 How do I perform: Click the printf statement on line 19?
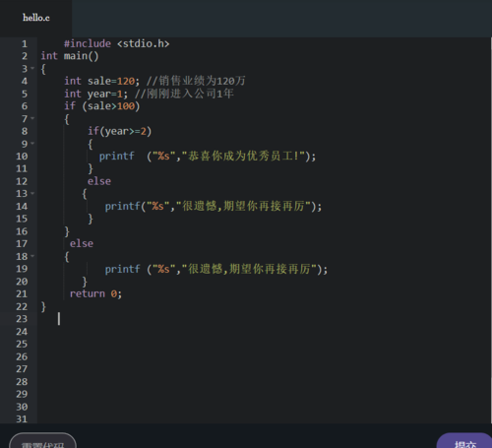click(x=216, y=269)
